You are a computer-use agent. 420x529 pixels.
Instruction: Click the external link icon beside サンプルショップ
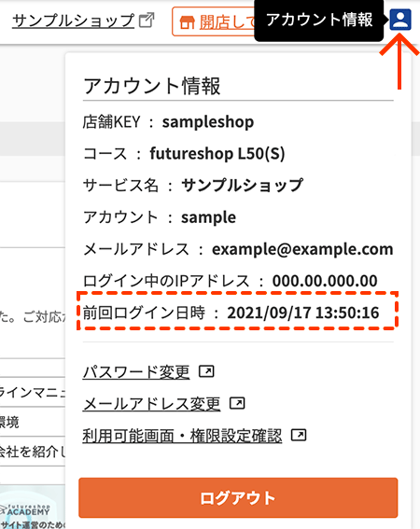(x=147, y=20)
